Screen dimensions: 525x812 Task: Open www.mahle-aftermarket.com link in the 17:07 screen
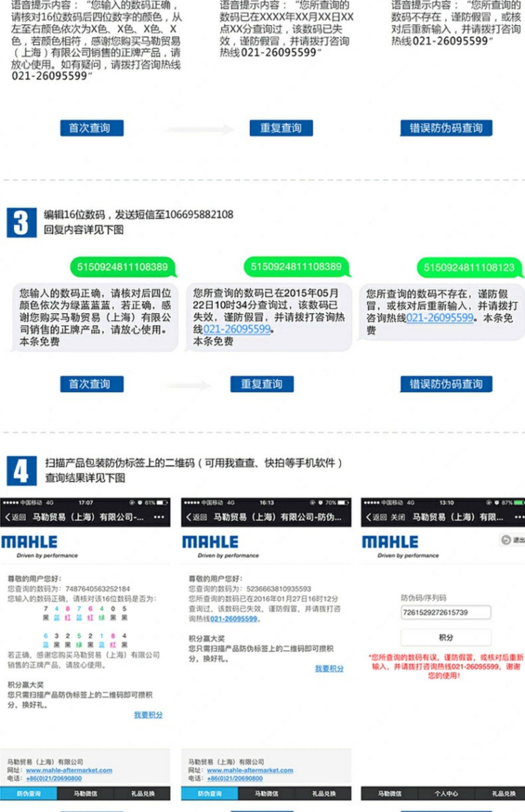click(69, 770)
